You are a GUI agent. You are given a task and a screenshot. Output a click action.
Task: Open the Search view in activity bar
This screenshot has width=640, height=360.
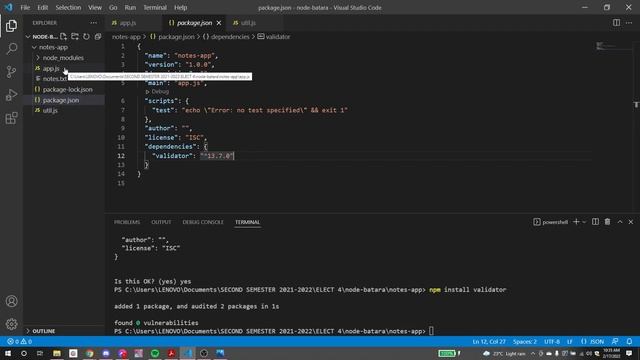[11, 49]
